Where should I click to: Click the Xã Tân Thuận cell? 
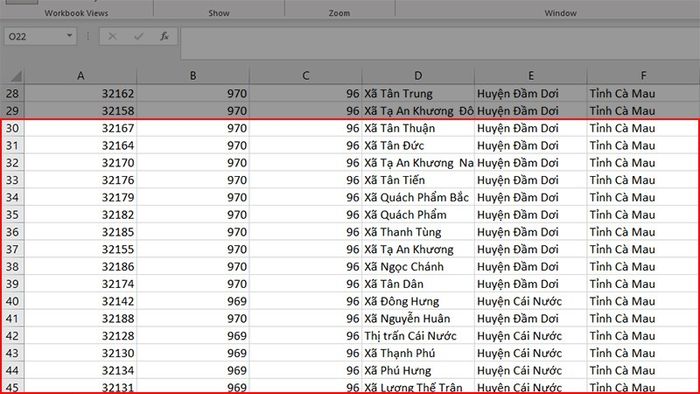(418, 128)
